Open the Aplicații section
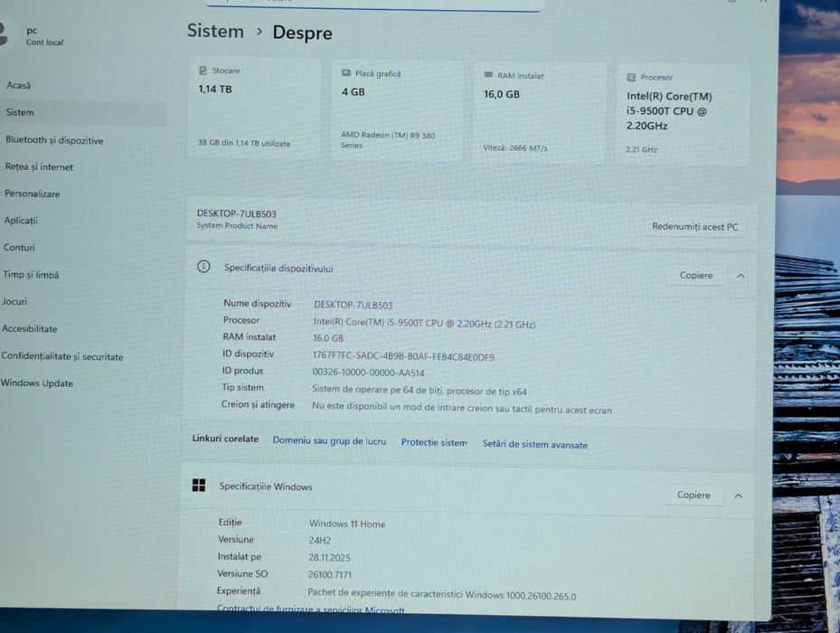840x633 pixels. tap(21, 221)
